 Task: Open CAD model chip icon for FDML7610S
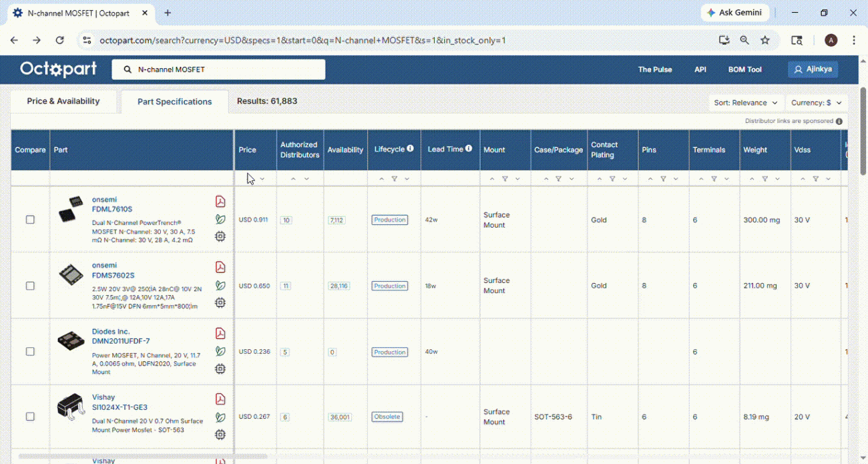[x=220, y=236]
